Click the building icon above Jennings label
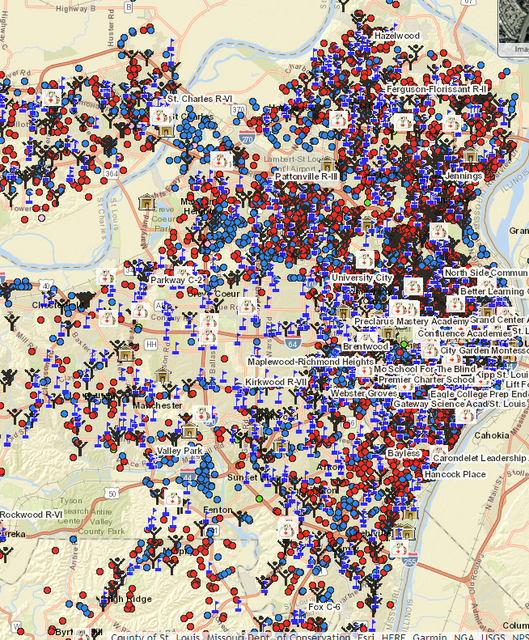Screen dimensions: 529x640 point(470,157)
